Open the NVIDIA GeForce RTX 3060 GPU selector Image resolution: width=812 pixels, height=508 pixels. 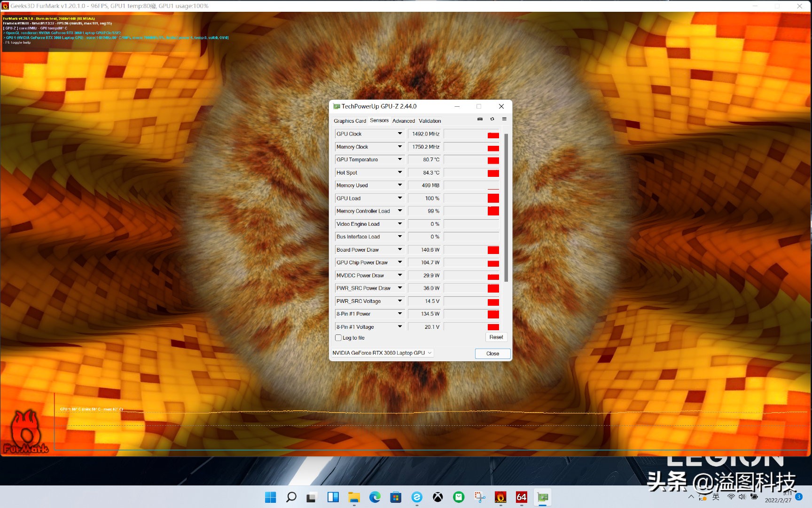(382, 353)
